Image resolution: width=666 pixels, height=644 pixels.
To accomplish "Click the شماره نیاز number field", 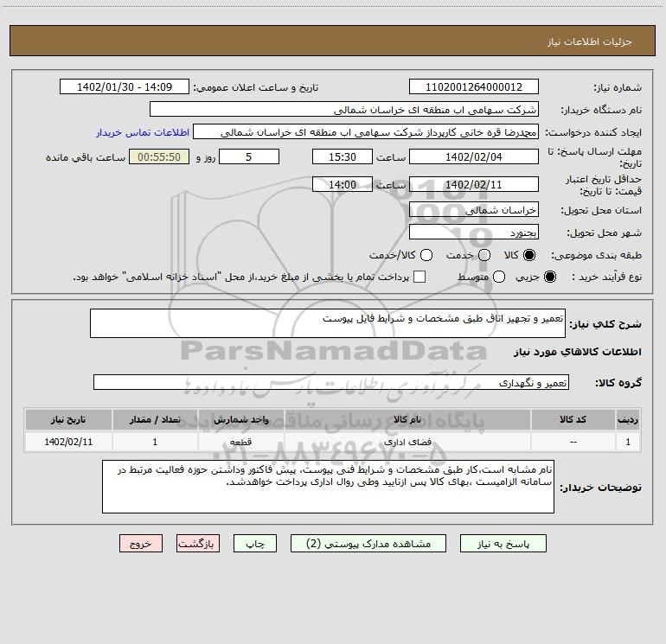I will click(x=474, y=86).
